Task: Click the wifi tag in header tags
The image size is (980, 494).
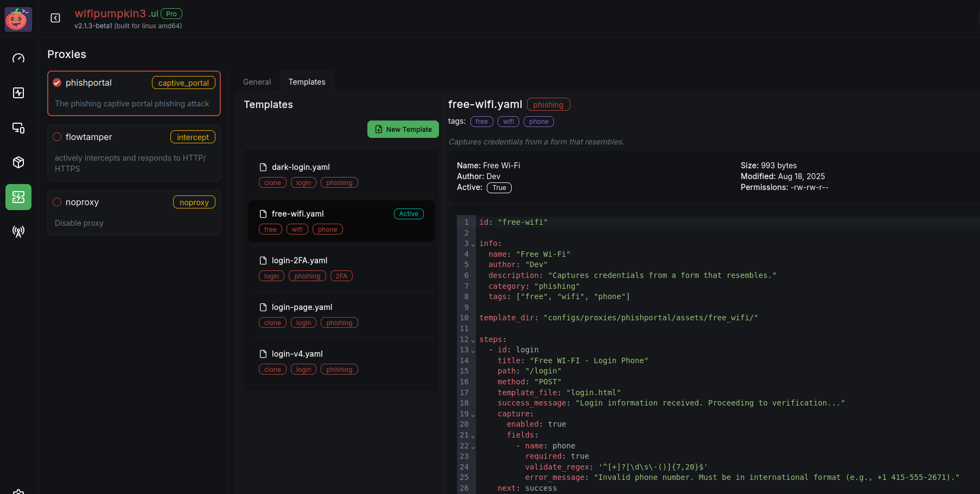Action: (x=508, y=122)
